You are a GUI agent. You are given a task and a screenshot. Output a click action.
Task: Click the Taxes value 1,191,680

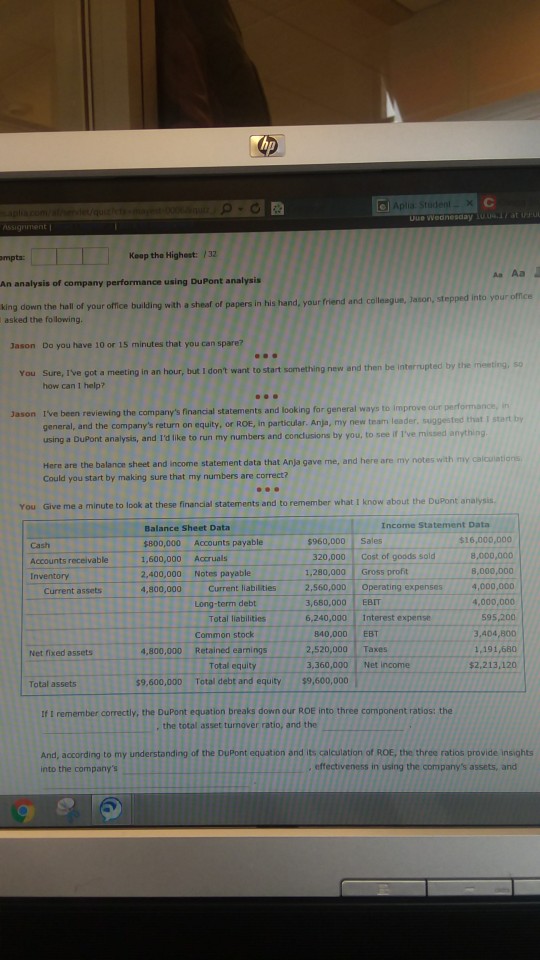click(495, 648)
